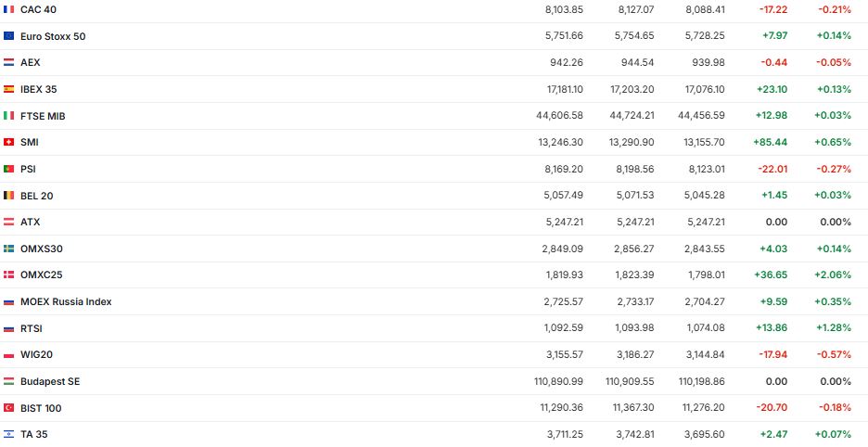
Task: Go to the WIG20 index page
Action: point(37,355)
